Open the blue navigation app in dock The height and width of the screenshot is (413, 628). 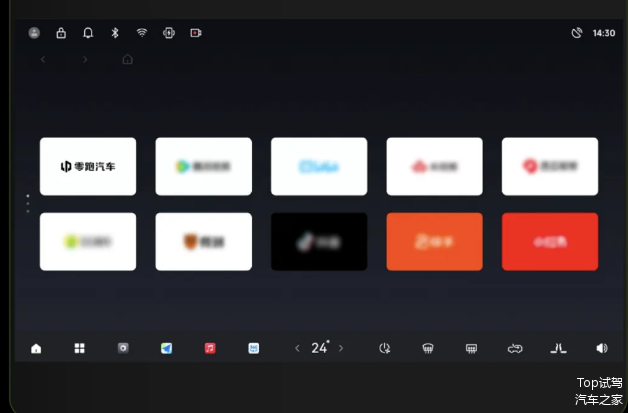pos(166,348)
